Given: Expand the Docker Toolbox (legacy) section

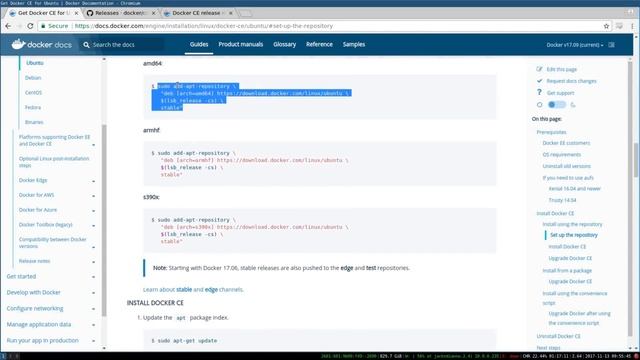Looking at the screenshot, I should [x=93, y=225].
